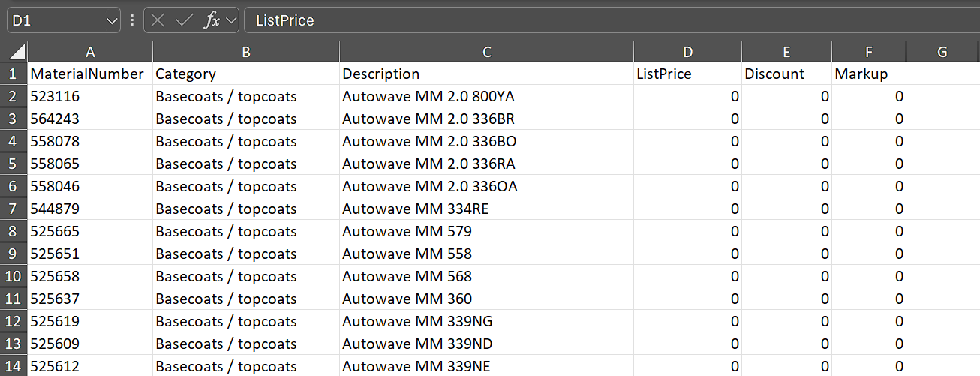Click the MaterialNumber header cell
Screen dimensions: 980x376
(90, 74)
